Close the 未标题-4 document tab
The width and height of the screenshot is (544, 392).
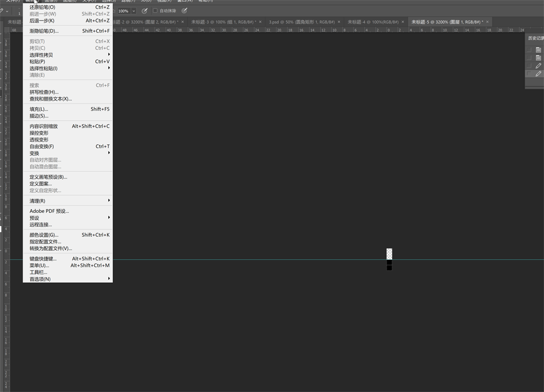403,22
